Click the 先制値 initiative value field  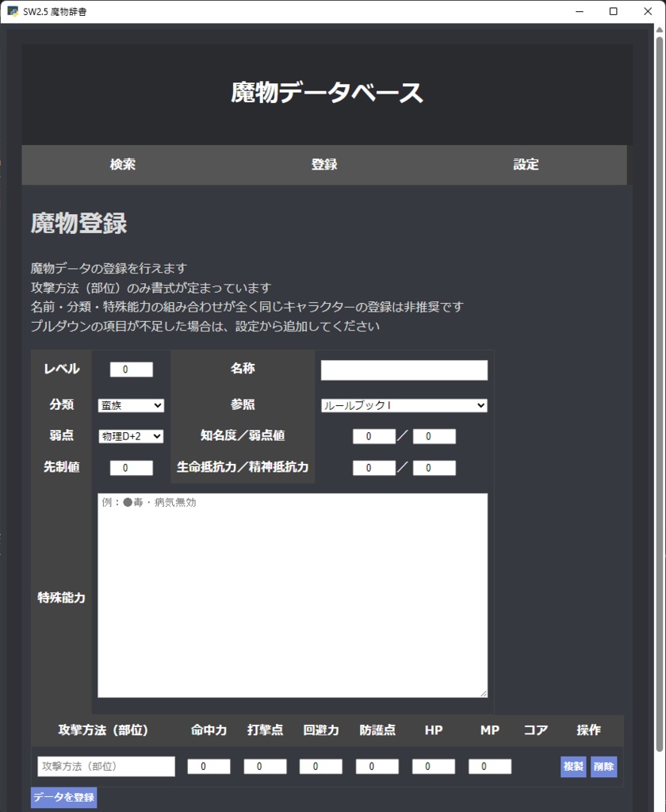[x=131, y=467]
